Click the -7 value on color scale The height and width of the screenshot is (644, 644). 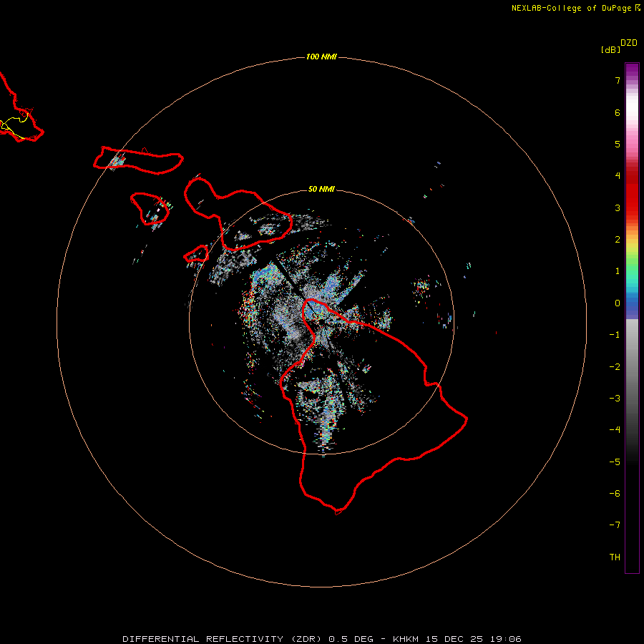615,525
